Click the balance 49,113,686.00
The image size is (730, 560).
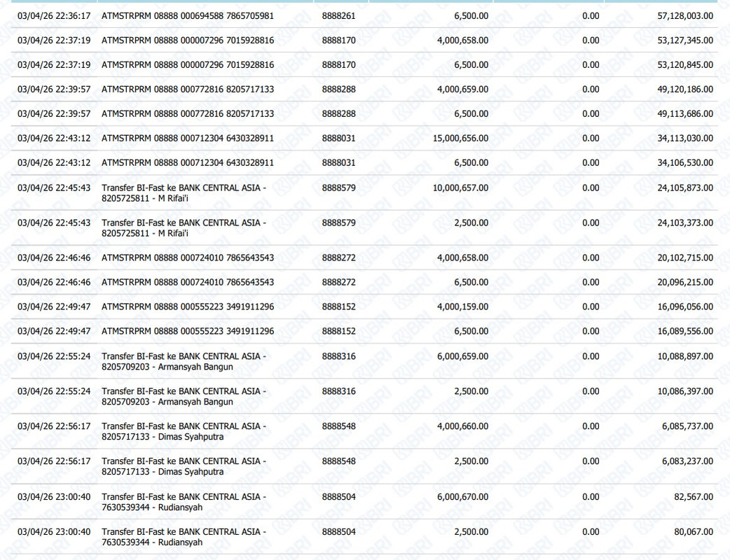coord(685,114)
